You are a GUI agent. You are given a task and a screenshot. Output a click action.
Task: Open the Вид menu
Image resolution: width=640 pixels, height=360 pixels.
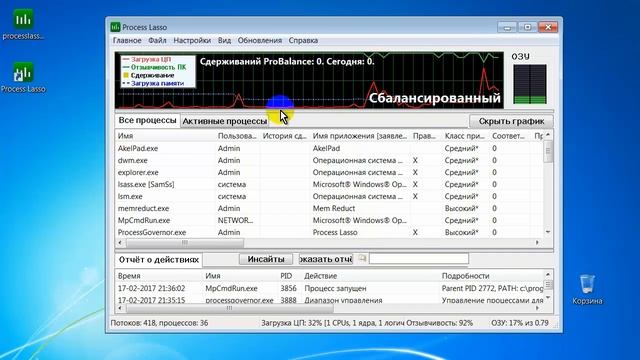(224, 40)
